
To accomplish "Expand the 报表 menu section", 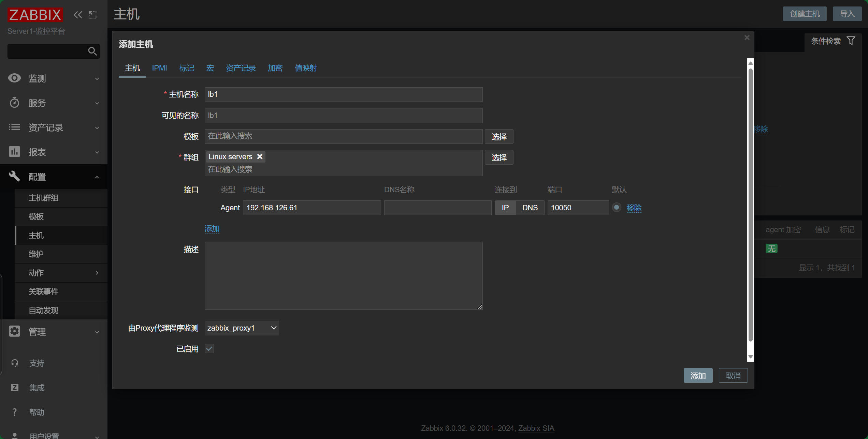I will (x=97, y=152).
